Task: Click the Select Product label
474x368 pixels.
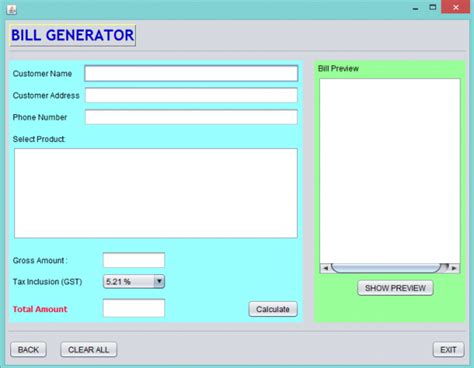Action: point(39,139)
